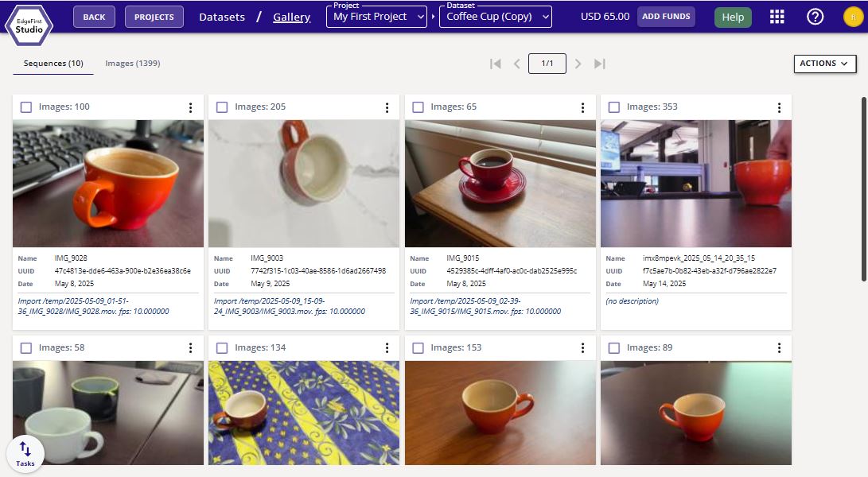Image resolution: width=868 pixels, height=477 pixels.
Task: Jump to the last gallery page
Action: point(600,64)
